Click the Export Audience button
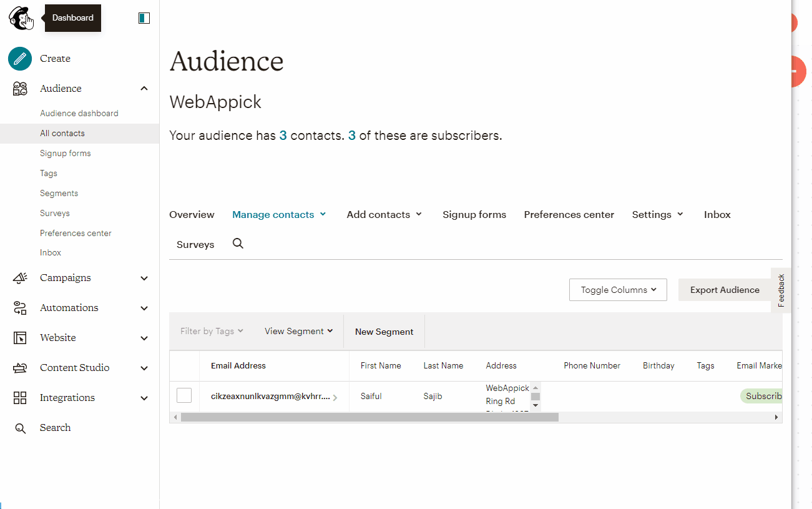 pos(725,290)
